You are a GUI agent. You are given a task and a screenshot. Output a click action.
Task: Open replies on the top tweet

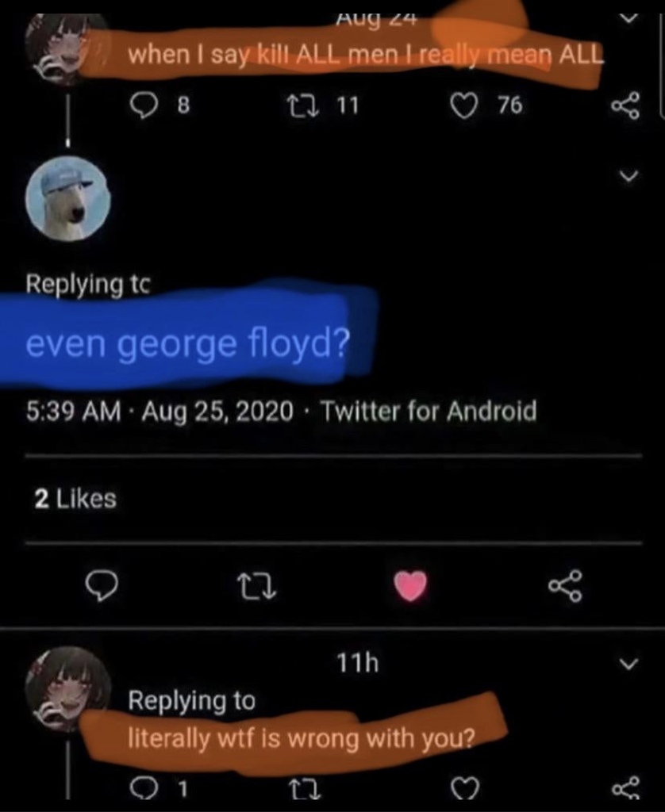pos(144,106)
